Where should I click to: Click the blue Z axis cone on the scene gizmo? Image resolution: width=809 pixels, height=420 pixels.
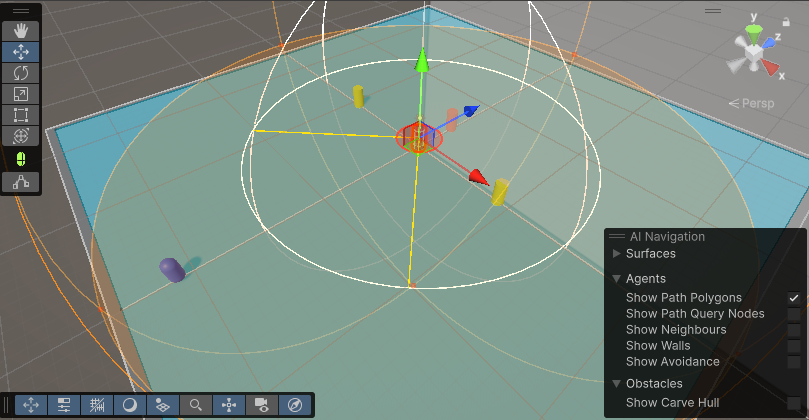pyautogui.click(x=769, y=43)
